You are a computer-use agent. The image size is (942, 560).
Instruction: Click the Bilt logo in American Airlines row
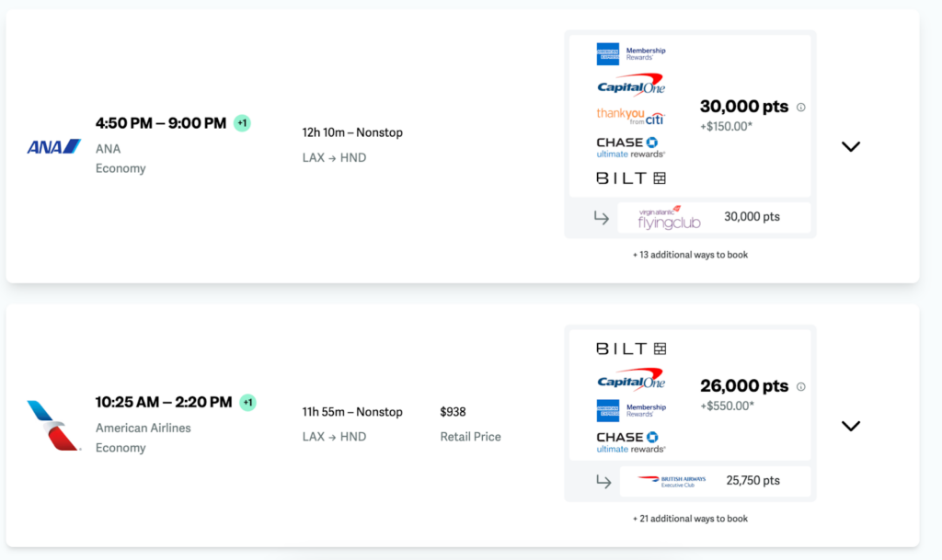(631, 349)
